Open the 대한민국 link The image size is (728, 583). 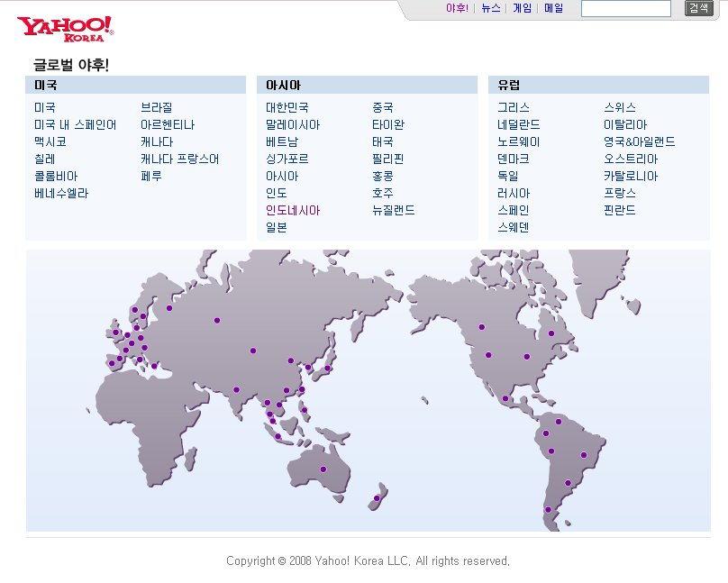coord(287,108)
